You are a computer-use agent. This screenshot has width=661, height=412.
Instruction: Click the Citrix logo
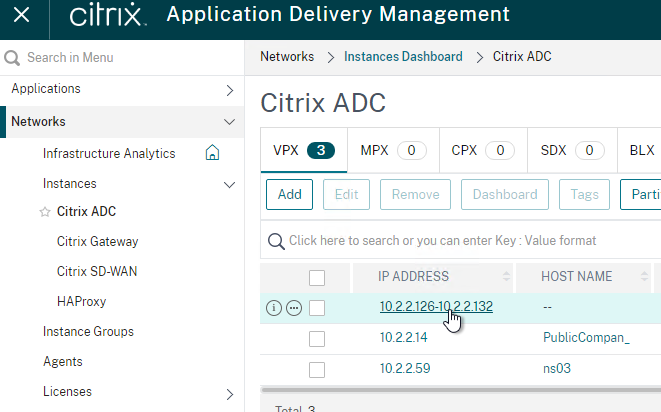[x=107, y=15]
